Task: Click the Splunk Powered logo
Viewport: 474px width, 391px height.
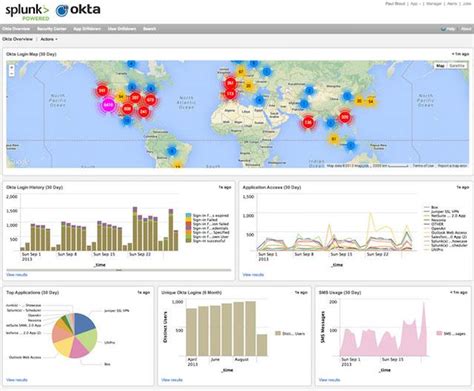Action: (x=27, y=12)
